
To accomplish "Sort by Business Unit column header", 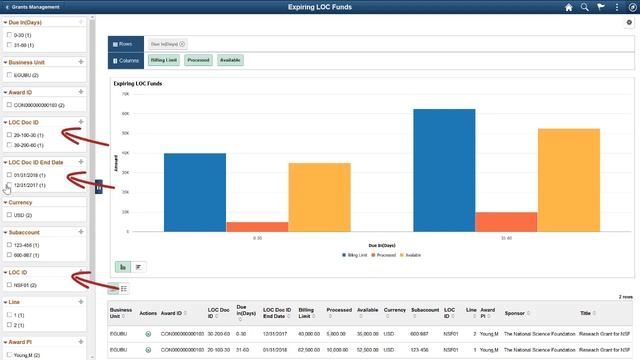I will pyautogui.click(x=121, y=313).
